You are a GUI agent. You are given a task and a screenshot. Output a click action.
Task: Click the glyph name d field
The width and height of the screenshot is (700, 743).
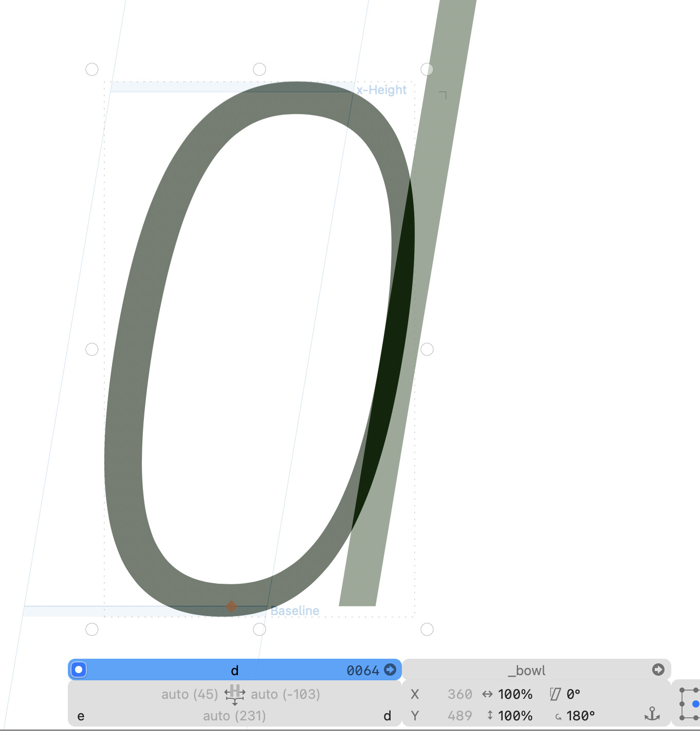(234, 671)
